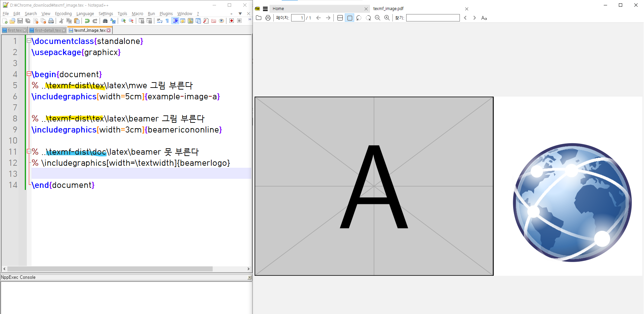Screen dimensions: 644x314
Task: Collapse fold marker at line 4 begin{document}
Action: pyautogui.click(x=29, y=74)
